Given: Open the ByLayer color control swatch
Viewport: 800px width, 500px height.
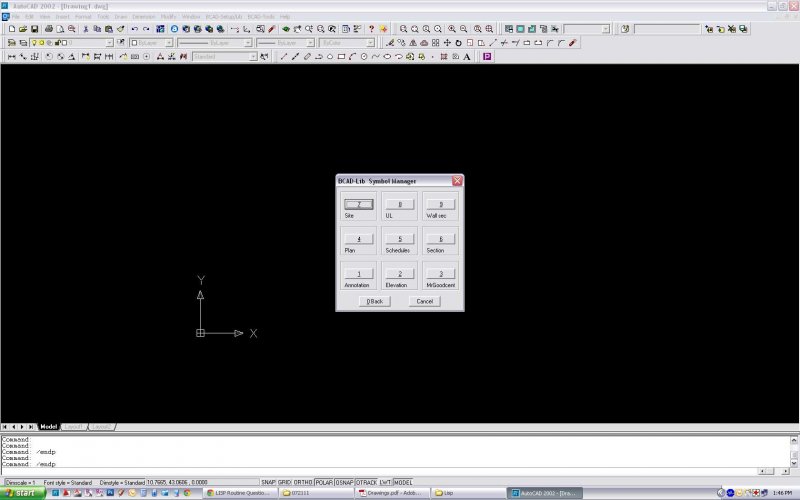Looking at the screenshot, I should click(135, 43).
